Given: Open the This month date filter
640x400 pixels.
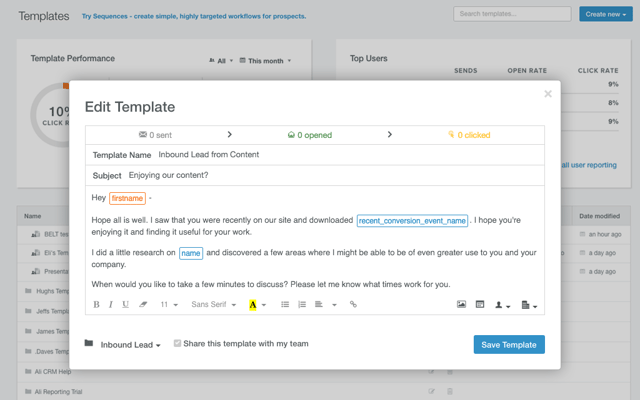Looking at the screenshot, I should (265, 61).
